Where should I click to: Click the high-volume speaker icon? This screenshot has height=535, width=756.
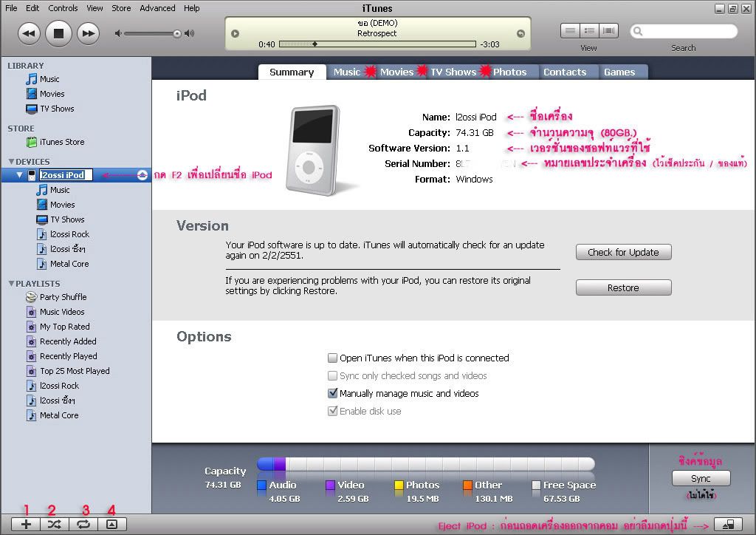[x=190, y=33]
